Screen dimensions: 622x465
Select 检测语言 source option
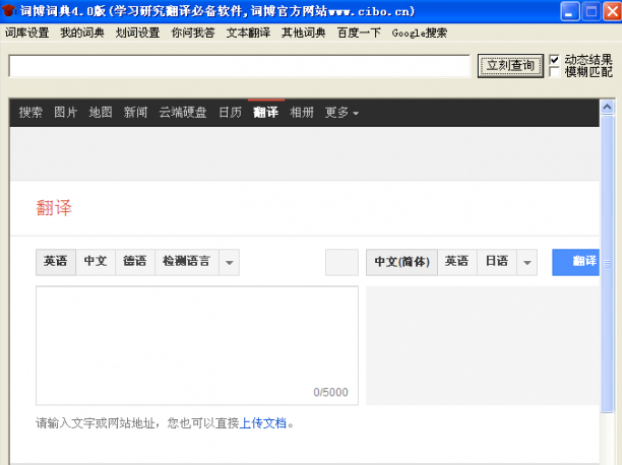[186, 262]
